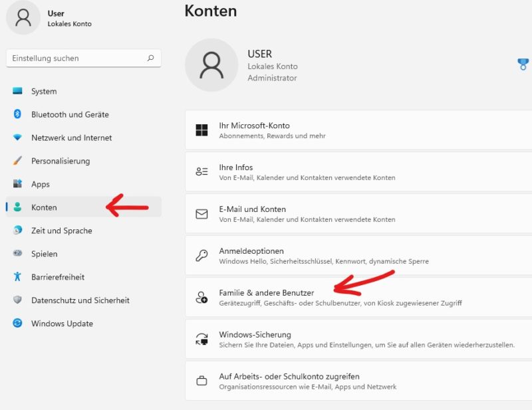Click the Windows logo beside Ihr Microsoft-Konto
The height and width of the screenshot is (410, 532).
click(x=201, y=130)
